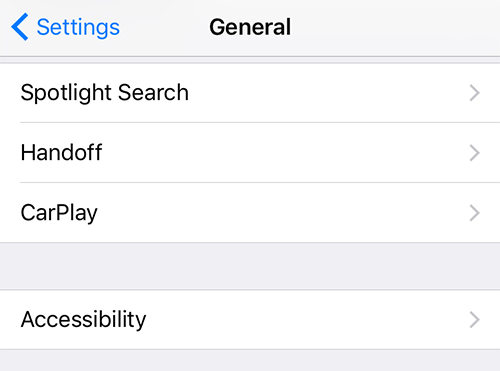This screenshot has height=371, width=500.
Task: Open the Spotlight Search settings row
Action: point(250,93)
